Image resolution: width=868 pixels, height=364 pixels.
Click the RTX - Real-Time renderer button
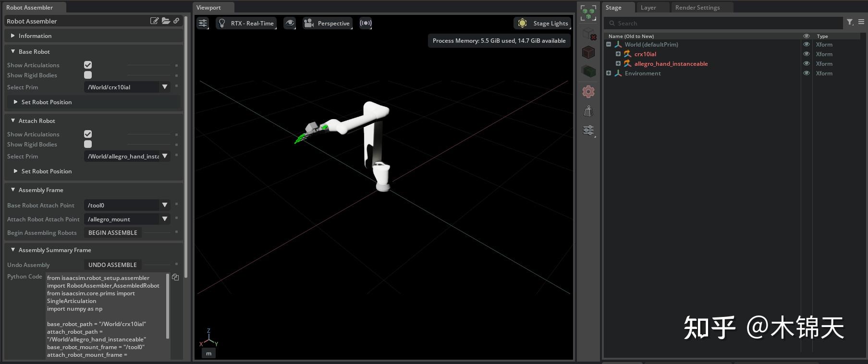246,23
